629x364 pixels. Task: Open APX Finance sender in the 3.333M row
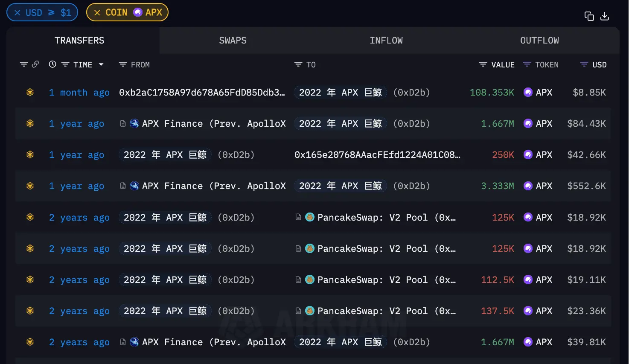214,186
